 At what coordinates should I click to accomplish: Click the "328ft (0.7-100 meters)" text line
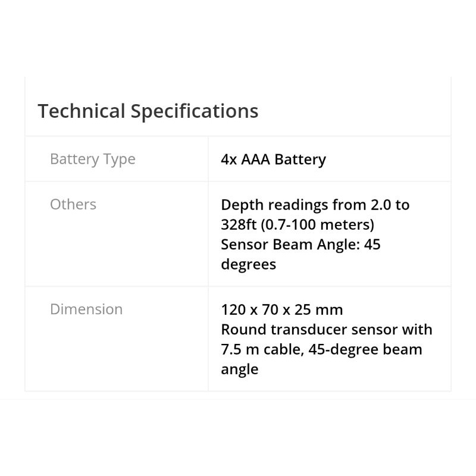click(x=297, y=225)
